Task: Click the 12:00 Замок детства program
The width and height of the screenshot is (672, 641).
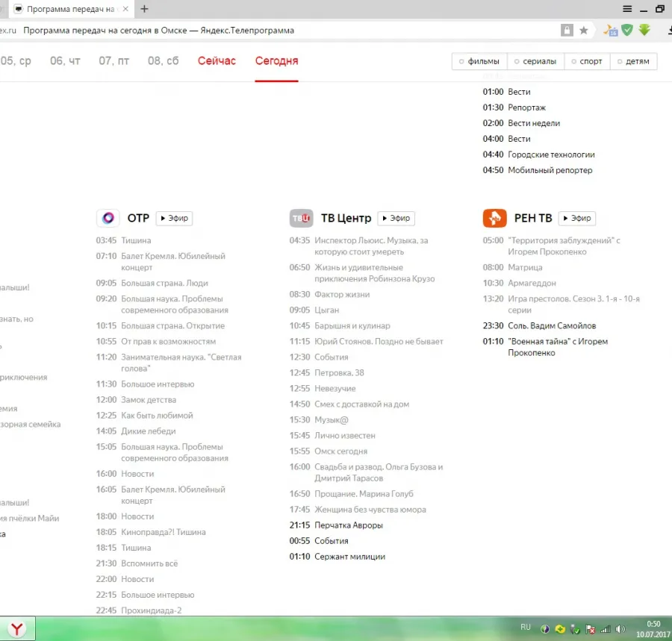Action: pos(136,399)
